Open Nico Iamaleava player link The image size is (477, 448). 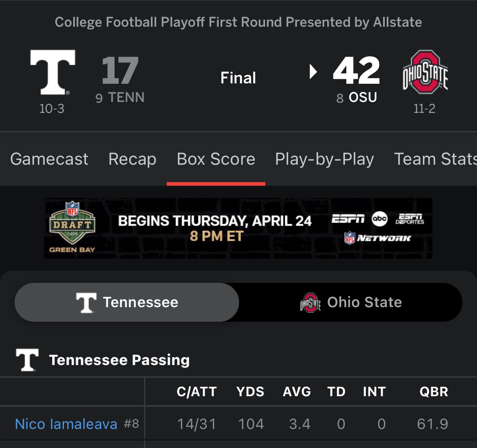[66, 424]
